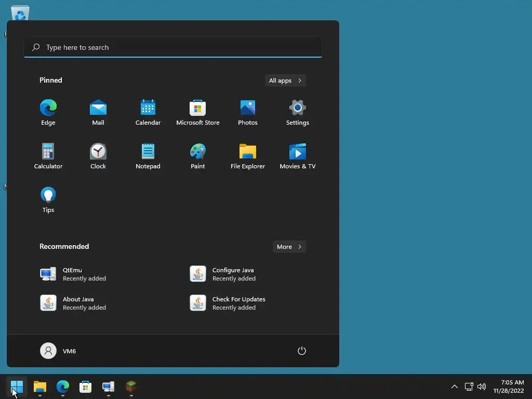Open File Explorer from the pinned apps
This screenshot has width=532, height=399.
click(x=248, y=156)
